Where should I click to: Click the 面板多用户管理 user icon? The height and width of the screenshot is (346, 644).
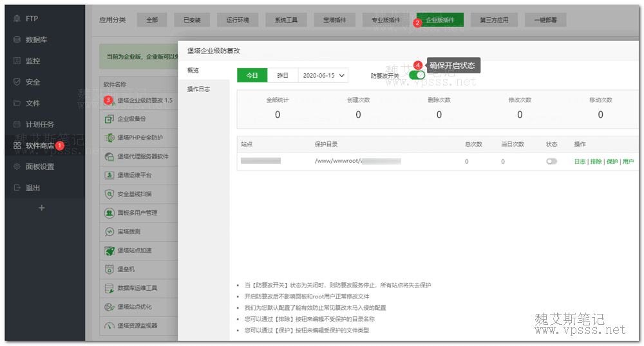[109, 213]
